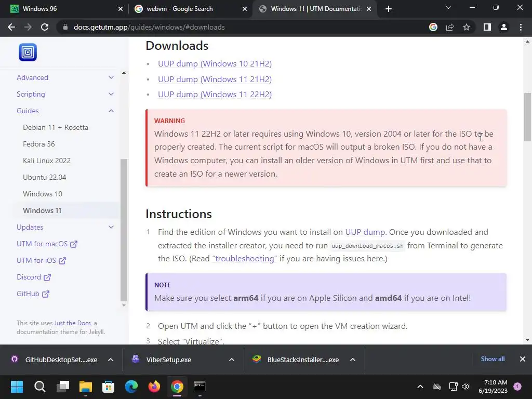Viewport: 532px width, 399px height.
Task: Open the Chrome profile avatar icon
Action: coord(504,27)
